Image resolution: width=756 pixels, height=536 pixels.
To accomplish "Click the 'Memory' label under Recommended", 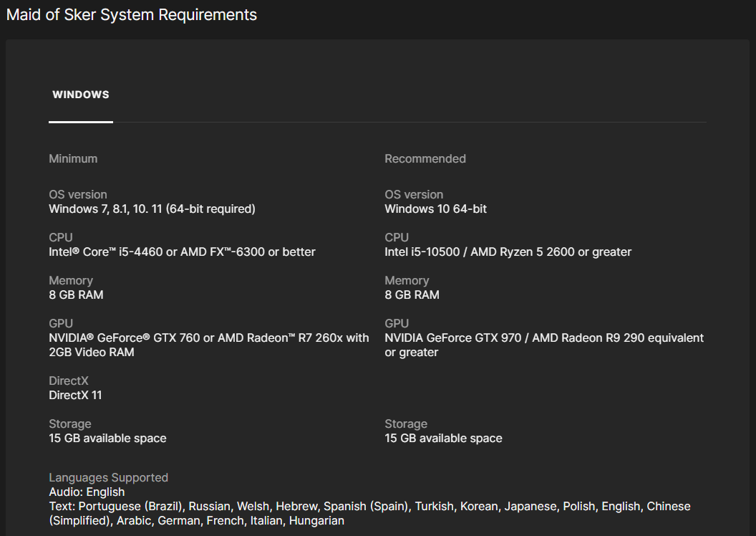I will (x=407, y=280).
